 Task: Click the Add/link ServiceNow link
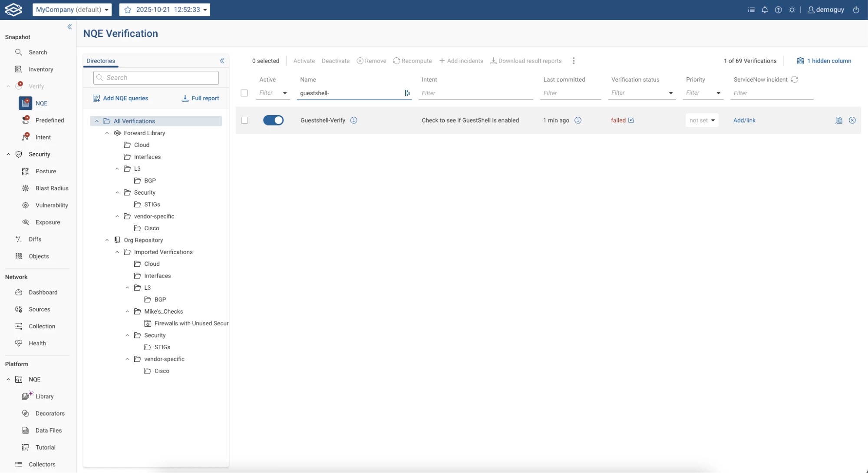tap(744, 120)
